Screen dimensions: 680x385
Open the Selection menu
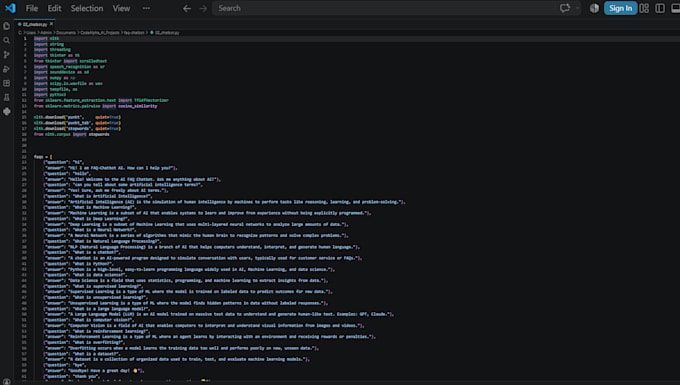click(87, 8)
